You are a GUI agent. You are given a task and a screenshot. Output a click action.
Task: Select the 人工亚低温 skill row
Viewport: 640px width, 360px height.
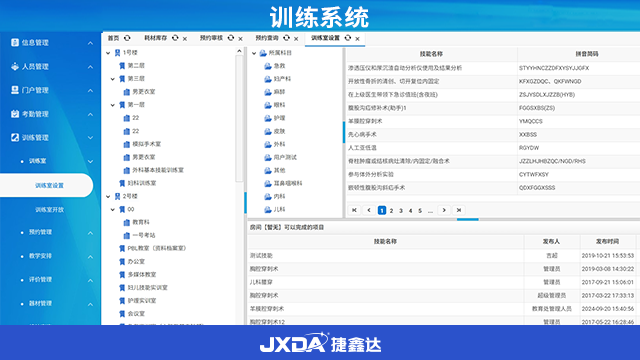tap(493, 148)
